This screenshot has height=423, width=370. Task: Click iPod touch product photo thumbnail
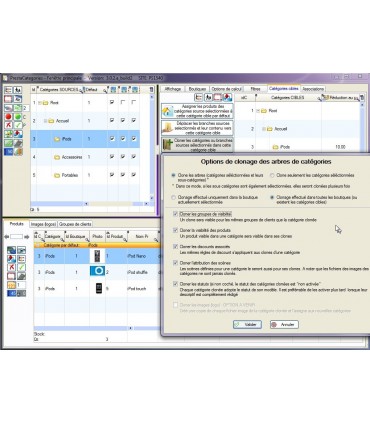(x=99, y=288)
